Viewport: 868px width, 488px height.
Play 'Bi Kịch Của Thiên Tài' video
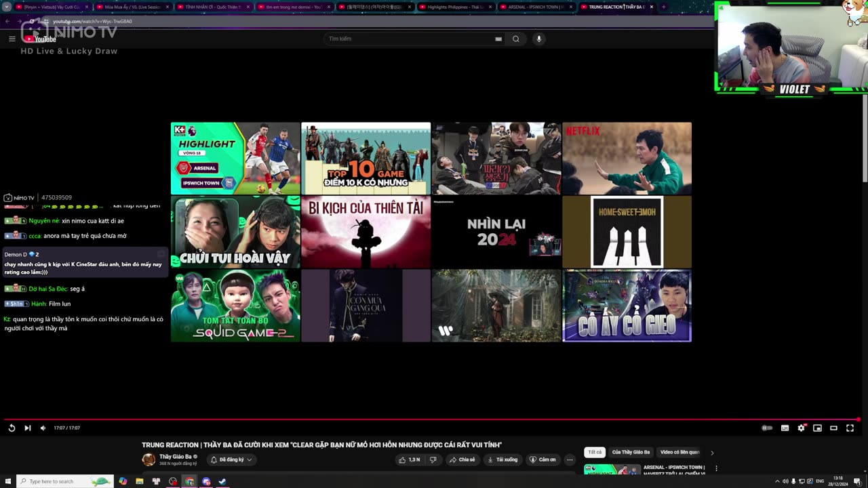(x=366, y=232)
